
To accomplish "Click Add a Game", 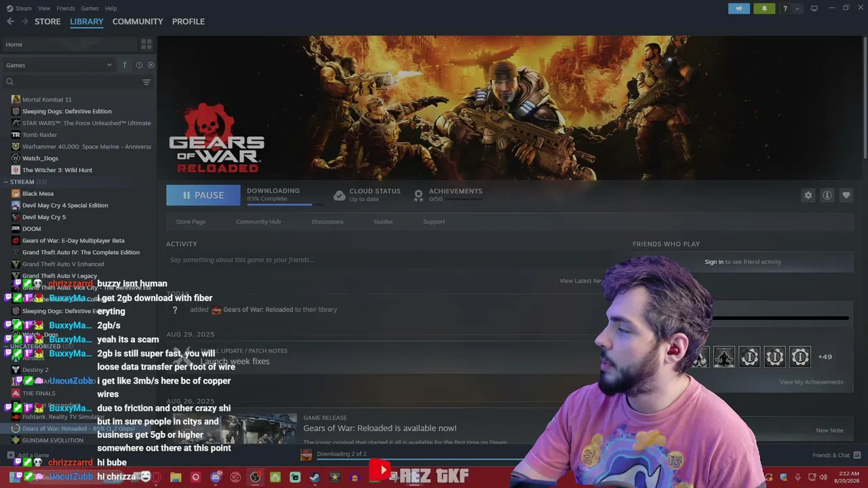I will pos(28,455).
